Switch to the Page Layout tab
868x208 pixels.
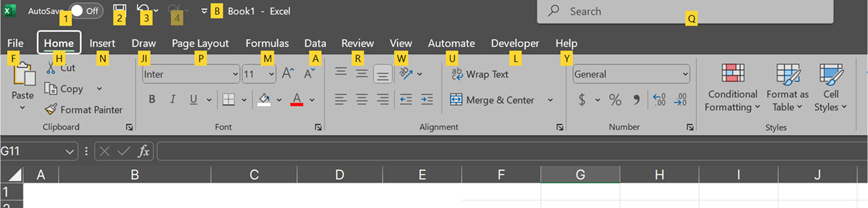click(200, 43)
